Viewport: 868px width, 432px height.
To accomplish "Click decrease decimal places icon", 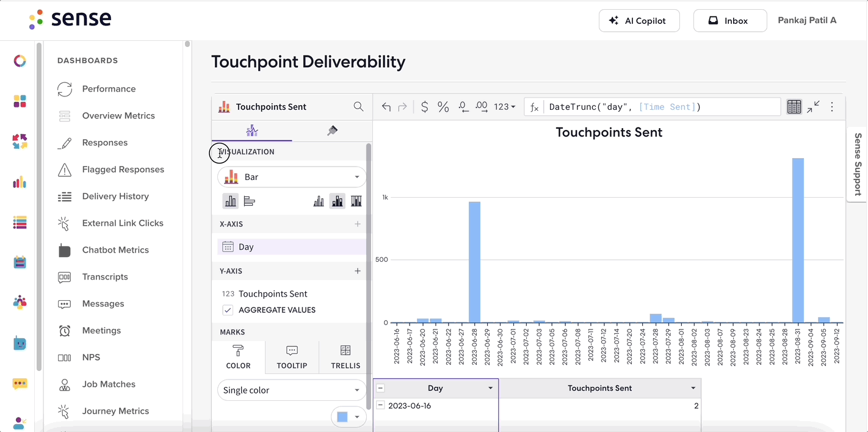I will pos(463,107).
